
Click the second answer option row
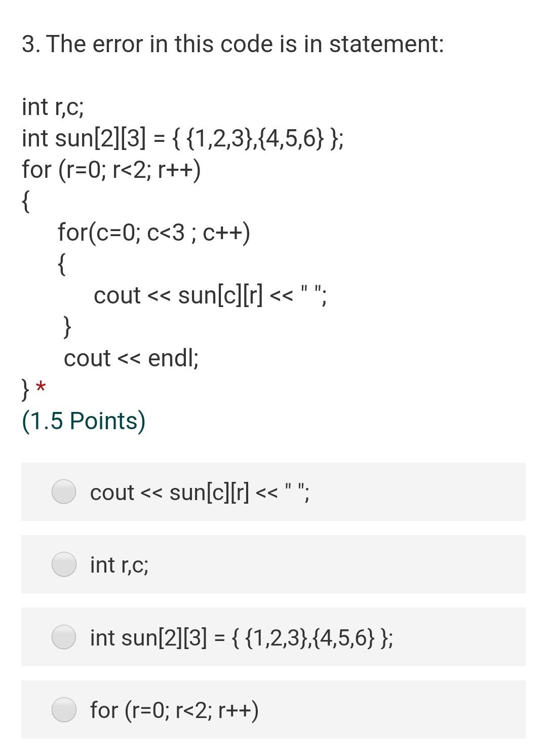(273, 564)
